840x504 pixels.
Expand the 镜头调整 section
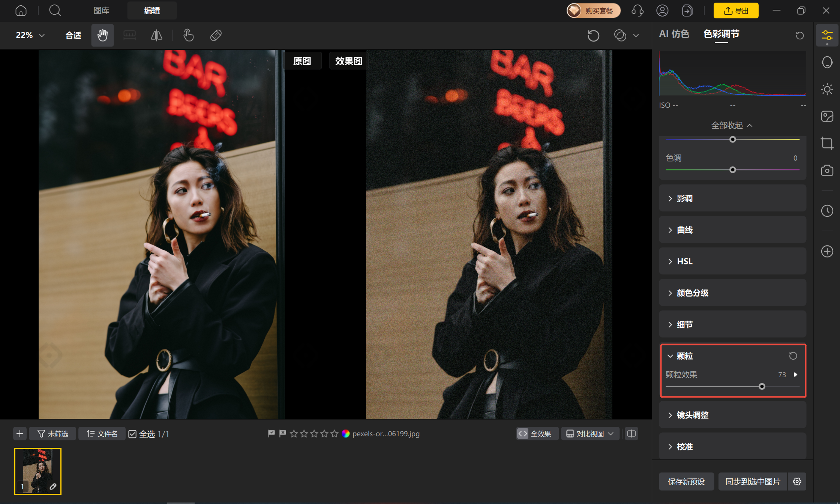732,415
